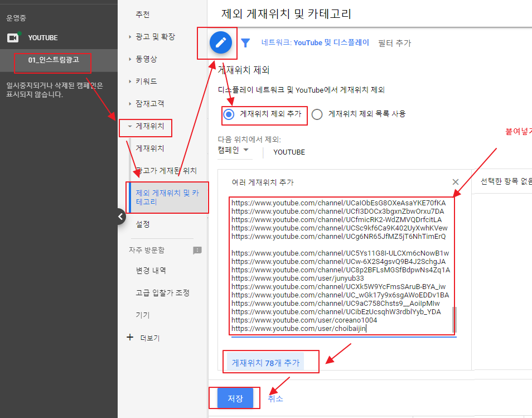Viewport: 532px width, 418px height.
Task: Click the URL line ending coreano1004
Action: (304, 320)
